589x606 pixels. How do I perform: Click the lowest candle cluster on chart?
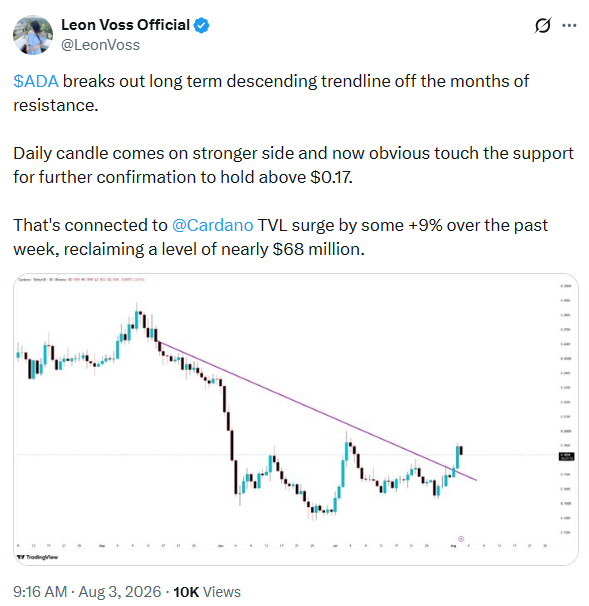321,510
